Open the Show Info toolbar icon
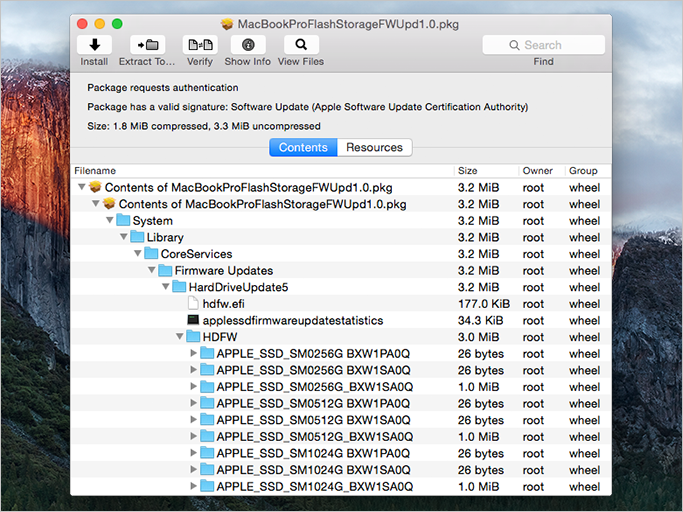The image size is (683, 512). coord(248,45)
